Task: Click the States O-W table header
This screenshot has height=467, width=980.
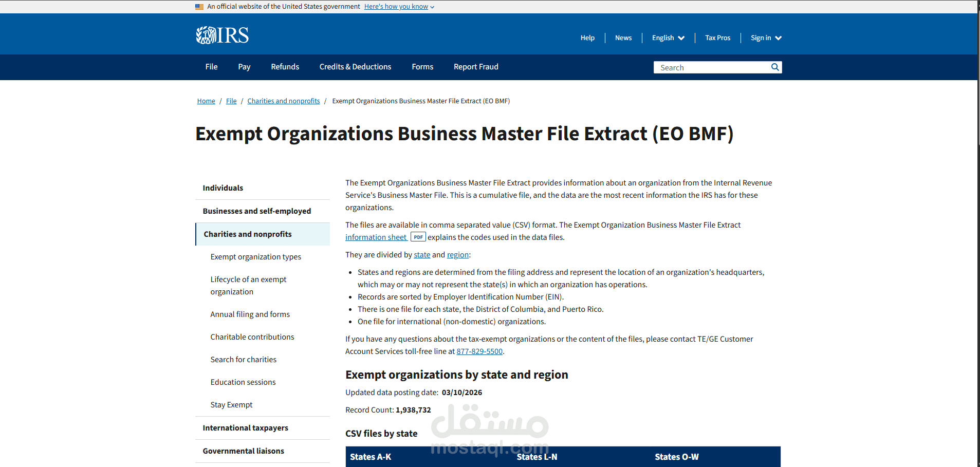Action: tap(677, 457)
